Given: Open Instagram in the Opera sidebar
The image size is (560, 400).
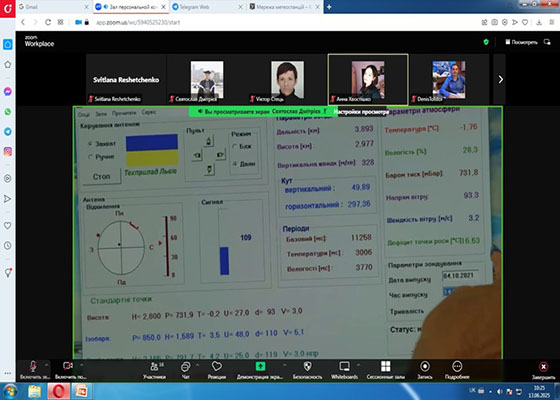Looking at the screenshot, I should tap(8, 151).
